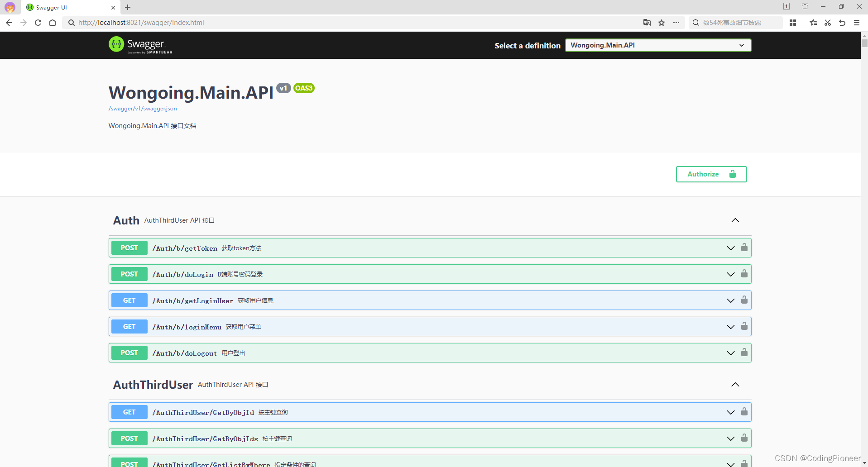This screenshot has width=868, height=467.
Task: Expand the /AuthThirdUser/GetByObjId operation chevron
Action: (731, 412)
